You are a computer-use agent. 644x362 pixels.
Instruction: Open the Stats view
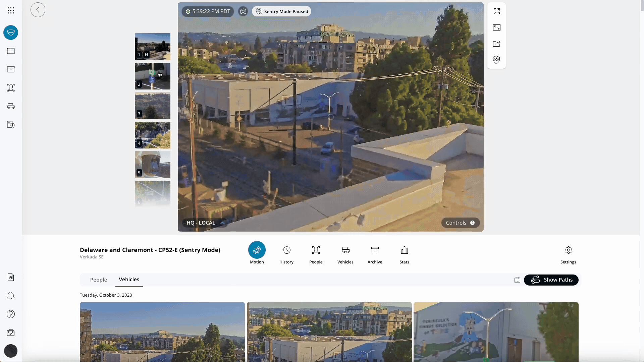point(405,255)
